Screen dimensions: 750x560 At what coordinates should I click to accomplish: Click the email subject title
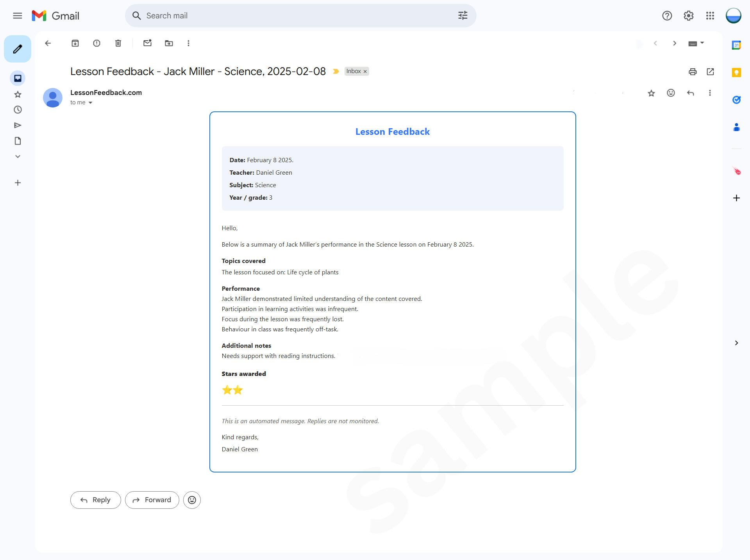click(x=198, y=72)
